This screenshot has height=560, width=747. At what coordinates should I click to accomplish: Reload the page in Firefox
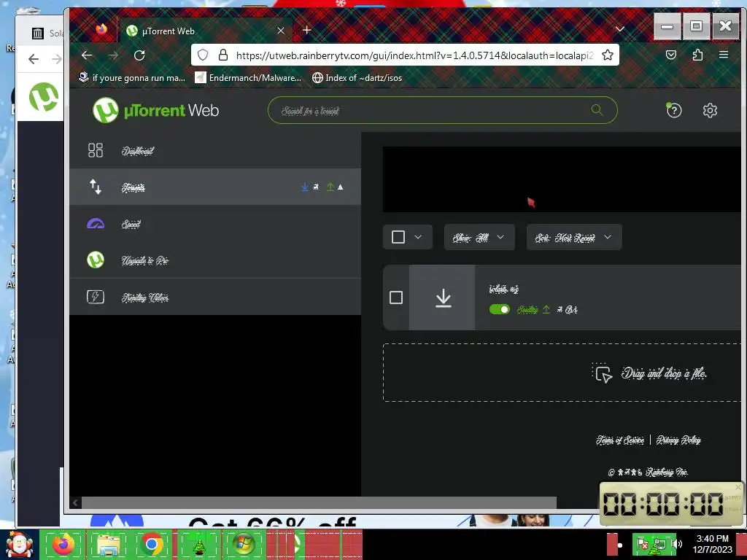pyautogui.click(x=139, y=55)
